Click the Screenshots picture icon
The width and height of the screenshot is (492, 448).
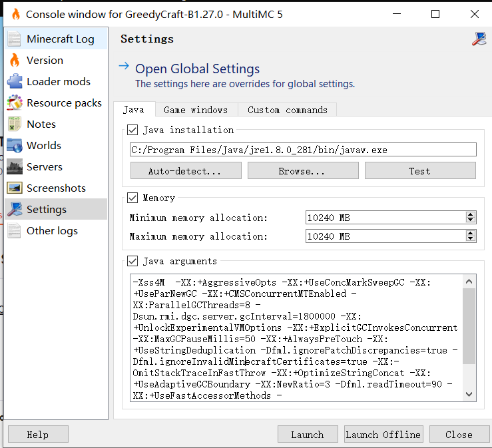[15, 188]
